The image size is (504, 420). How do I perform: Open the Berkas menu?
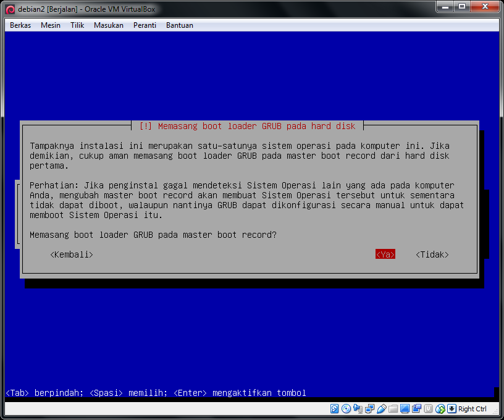(x=20, y=25)
